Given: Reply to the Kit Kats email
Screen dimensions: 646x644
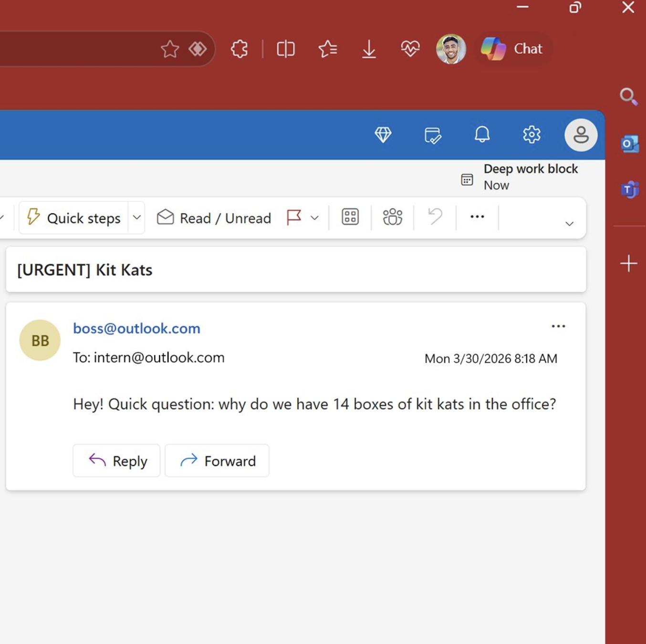Looking at the screenshot, I should [x=117, y=461].
